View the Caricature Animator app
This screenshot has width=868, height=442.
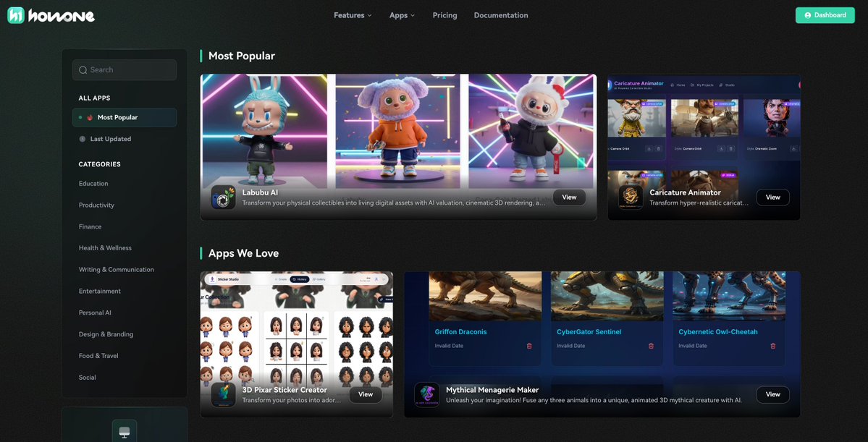[772, 197]
